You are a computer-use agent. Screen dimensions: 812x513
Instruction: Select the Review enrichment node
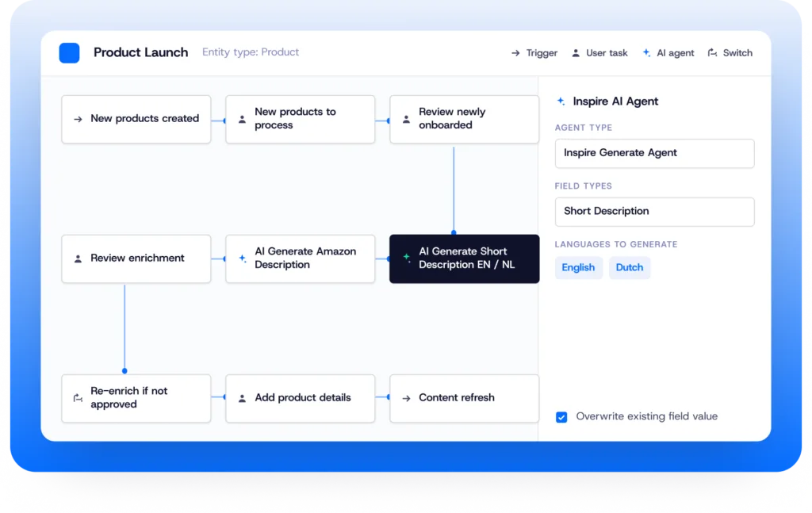point(136,258)
